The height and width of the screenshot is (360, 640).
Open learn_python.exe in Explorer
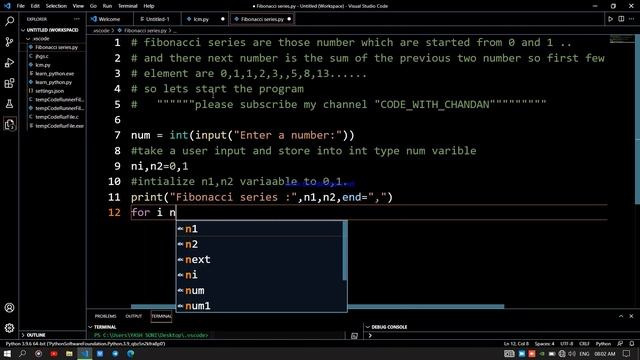pos(54,74)
